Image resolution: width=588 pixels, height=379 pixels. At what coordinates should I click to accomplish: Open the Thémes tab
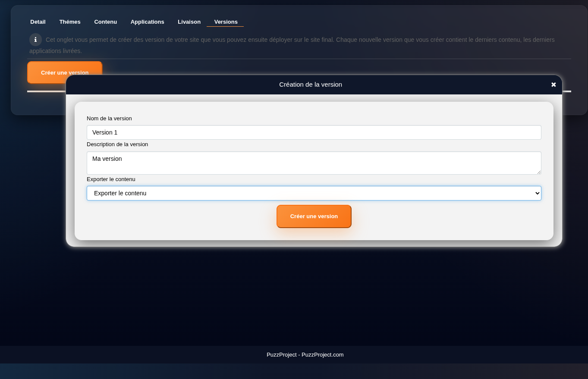[70, 22]
